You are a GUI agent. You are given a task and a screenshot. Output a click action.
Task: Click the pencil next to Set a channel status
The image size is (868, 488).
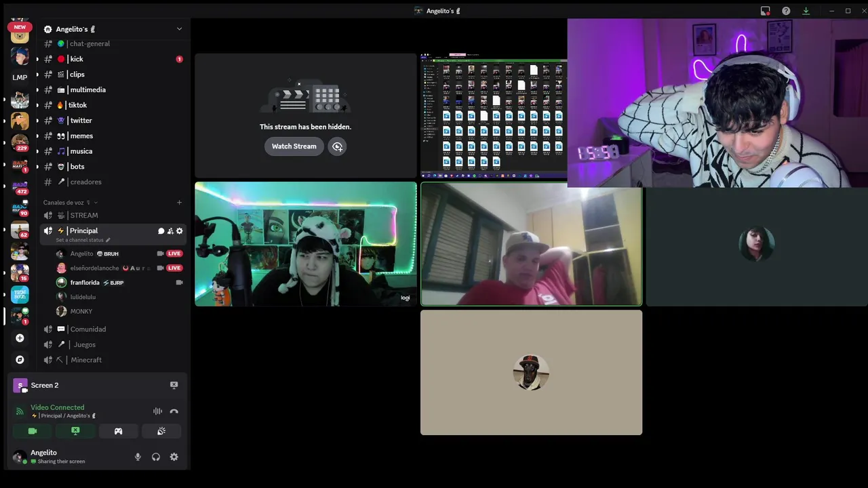[x=107, y=240]
